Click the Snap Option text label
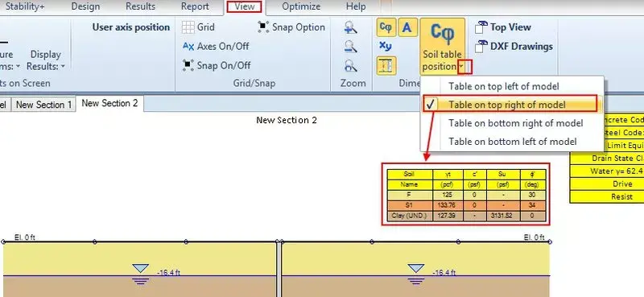 pyautogui.click(x=299, y=27)
